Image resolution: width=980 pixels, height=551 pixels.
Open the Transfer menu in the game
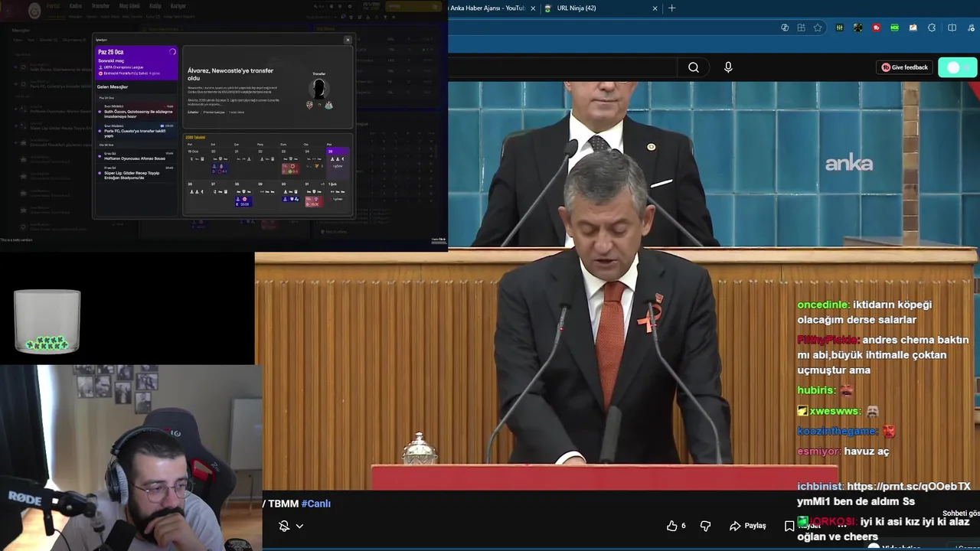[100, 6]
